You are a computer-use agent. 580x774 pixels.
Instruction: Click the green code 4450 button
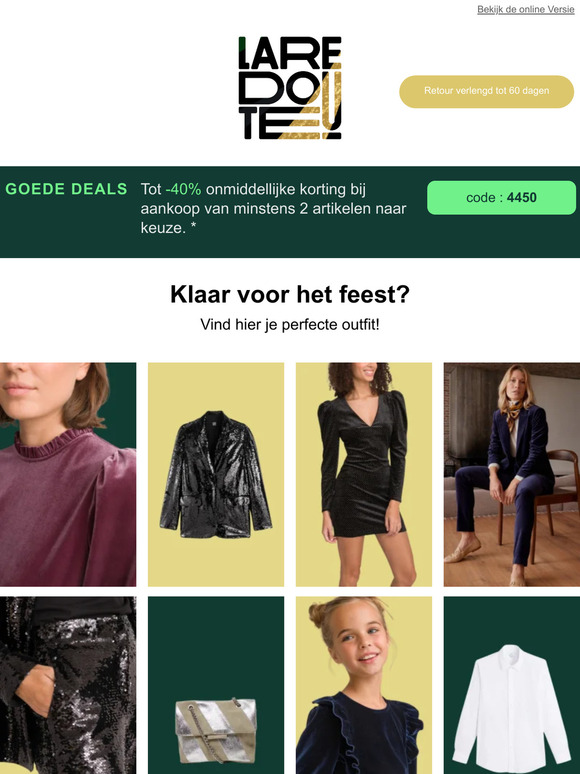(501, 197)
